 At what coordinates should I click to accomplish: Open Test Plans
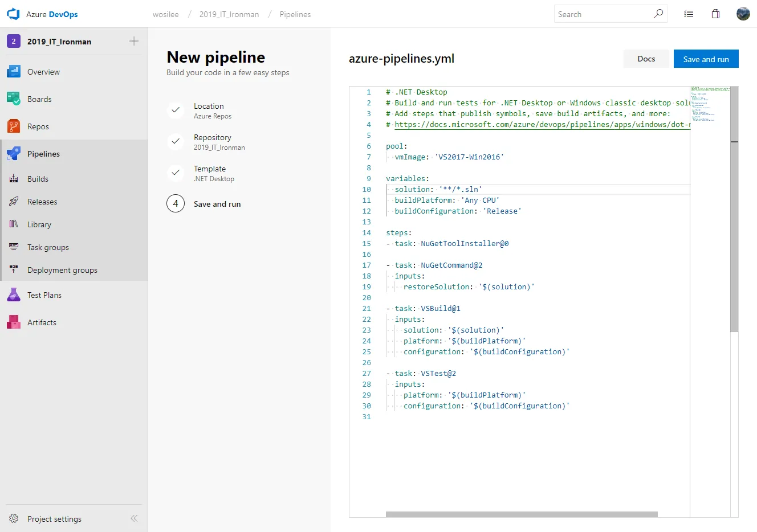click(43, 294)
